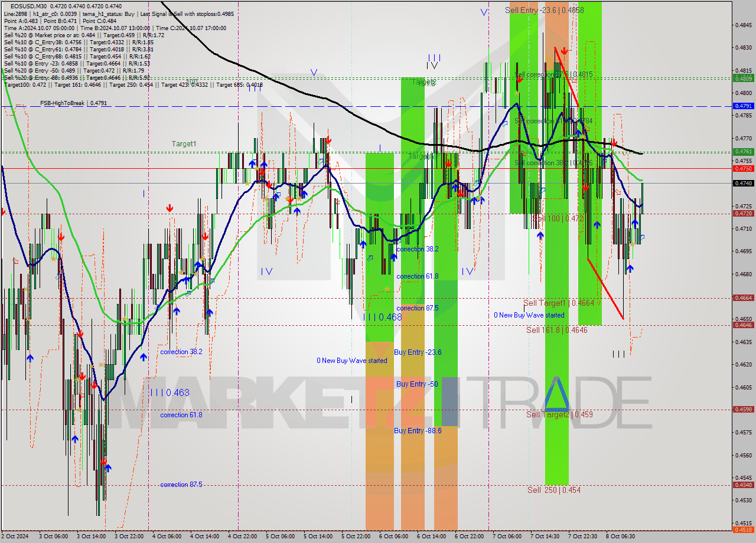Image resolution: width=756 pixels, height=543 pixels.
Task: Click the 0.4830 price scale value
Action: point(743,47)
